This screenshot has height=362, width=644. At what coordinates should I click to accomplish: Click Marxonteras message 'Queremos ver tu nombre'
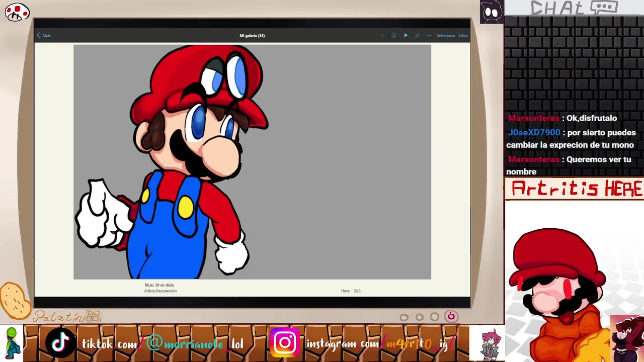click(569, 165)
